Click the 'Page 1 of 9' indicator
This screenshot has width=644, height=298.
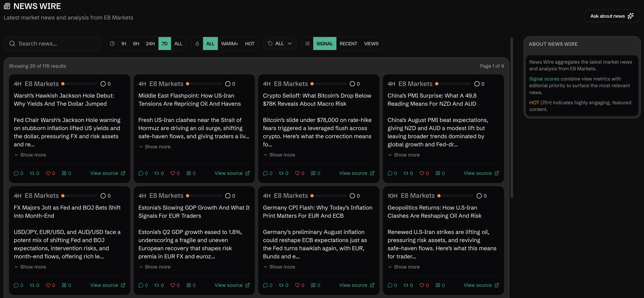point(492,66)
